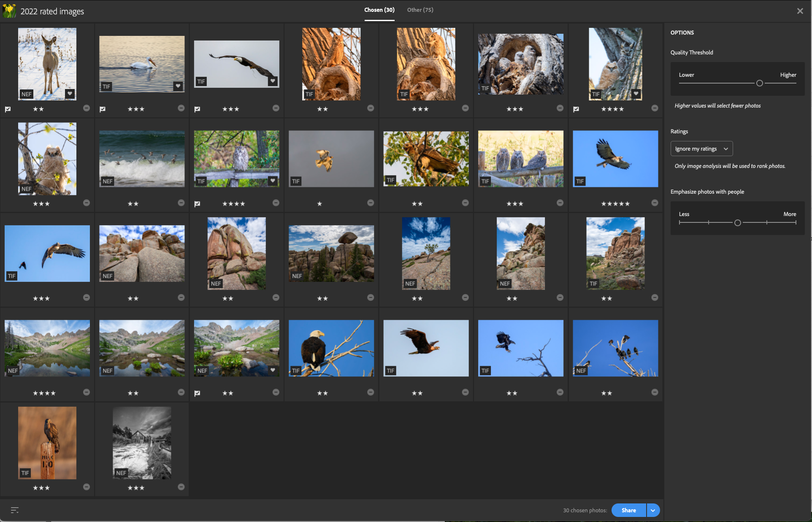The height and width of the screenshot is (522, 812).
Task: Toggle the checkbox on the pelican photo
Action: click(102, 109)
